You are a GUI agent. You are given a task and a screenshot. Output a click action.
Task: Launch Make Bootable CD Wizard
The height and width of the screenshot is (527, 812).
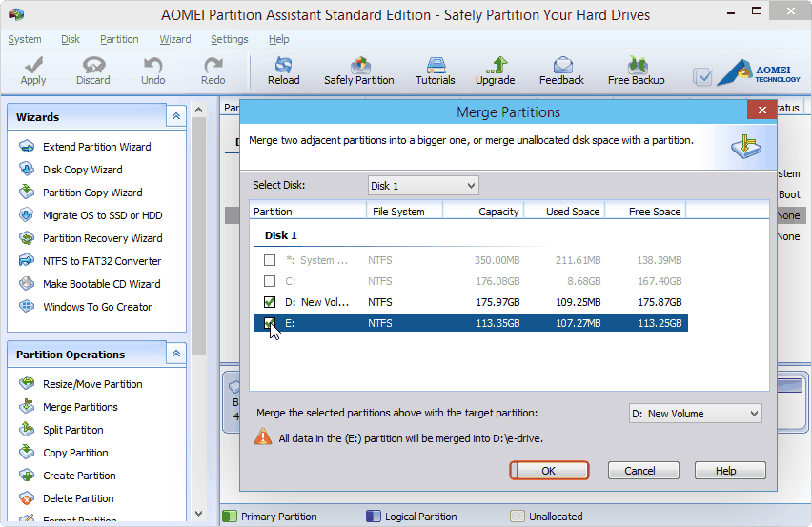[x=101, y=284]
